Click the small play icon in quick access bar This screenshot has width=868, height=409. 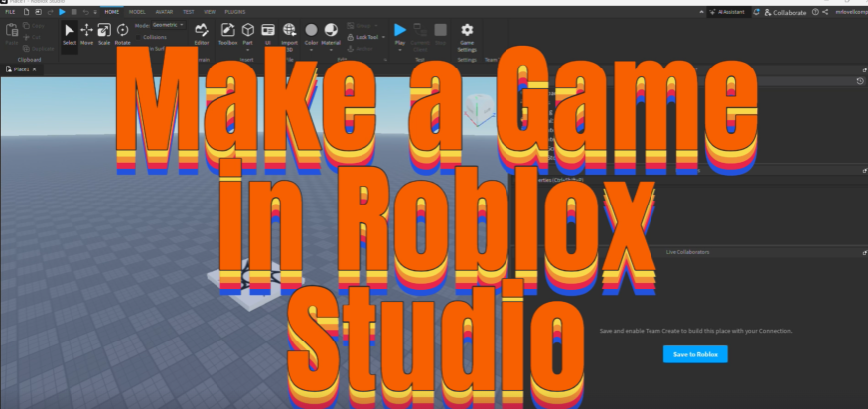pos(62,12)
